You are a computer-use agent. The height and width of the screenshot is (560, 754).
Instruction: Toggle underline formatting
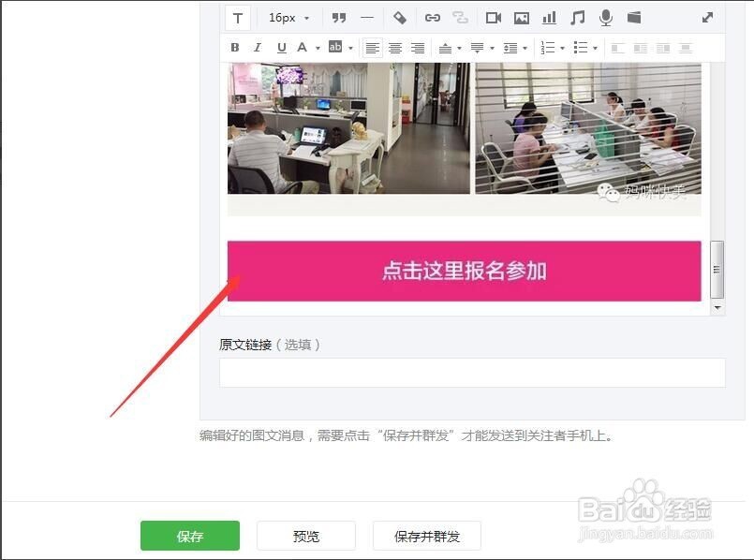click(x=281, y=48)
